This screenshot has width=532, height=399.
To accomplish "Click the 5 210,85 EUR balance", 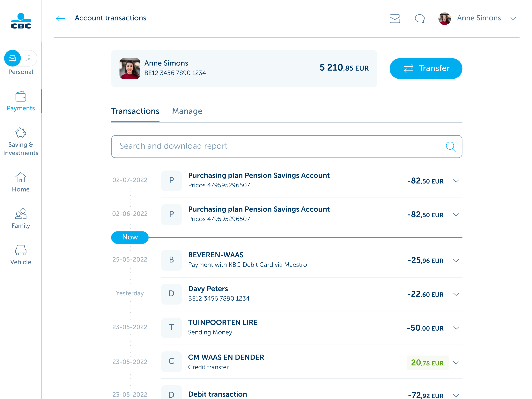I will [x=344, y=68].
